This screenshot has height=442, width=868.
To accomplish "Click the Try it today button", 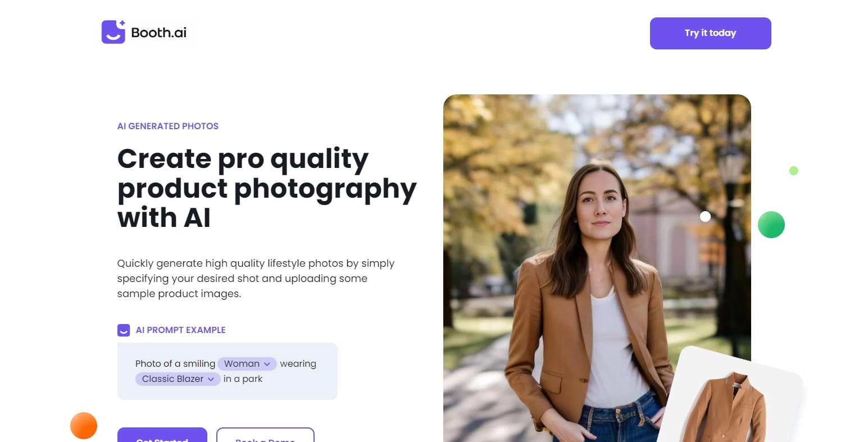I will coord(710,33).
